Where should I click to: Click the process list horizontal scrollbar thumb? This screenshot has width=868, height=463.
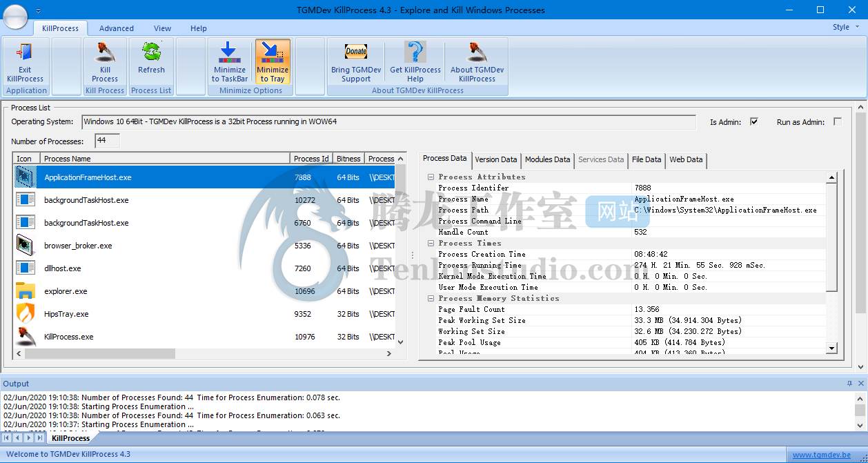100,353
